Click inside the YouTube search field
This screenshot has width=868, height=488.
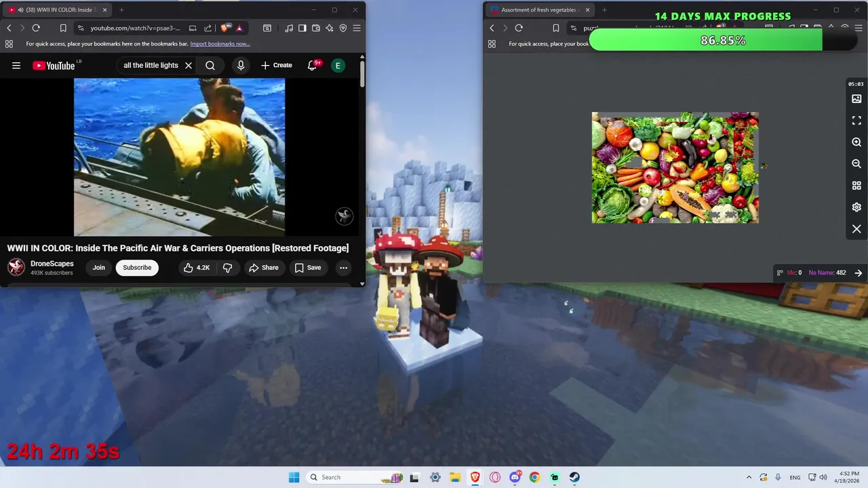pos(151,66)
